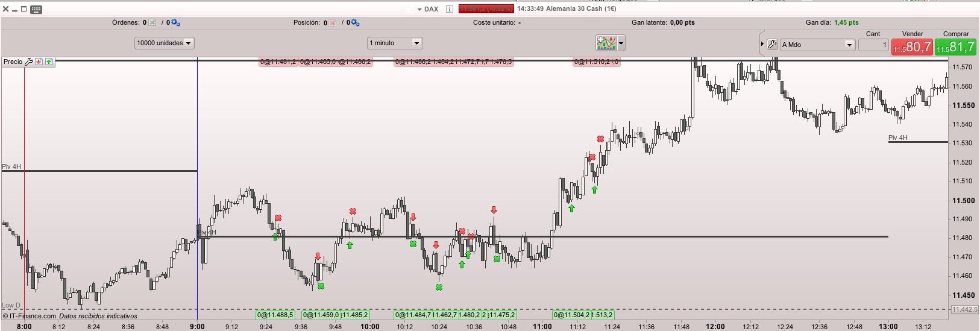This screenshot has height=331, width=980.
Task: Select green label 0@11.488,5
Action: [275, 315]
